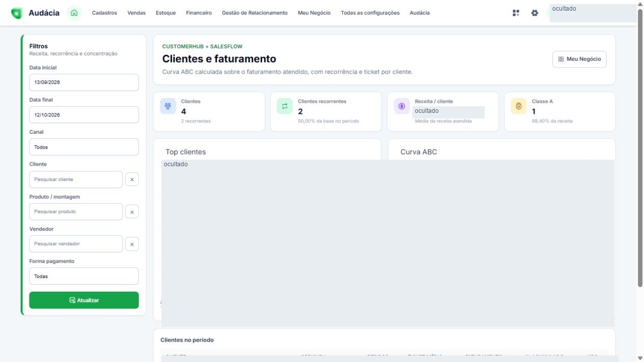Open the Todas as configurações menu
This screenshot has height=362, width=644.
click(x=370, y=13)
